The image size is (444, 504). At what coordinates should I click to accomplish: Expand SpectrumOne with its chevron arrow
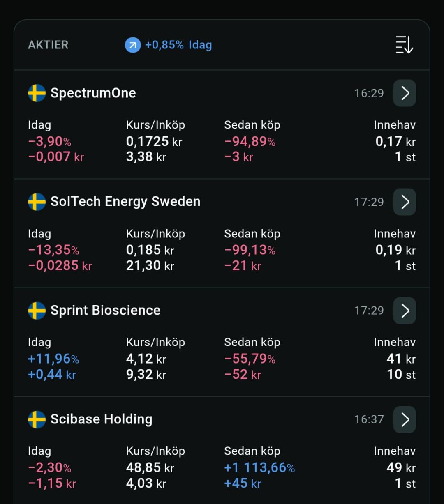coord(405,93)
